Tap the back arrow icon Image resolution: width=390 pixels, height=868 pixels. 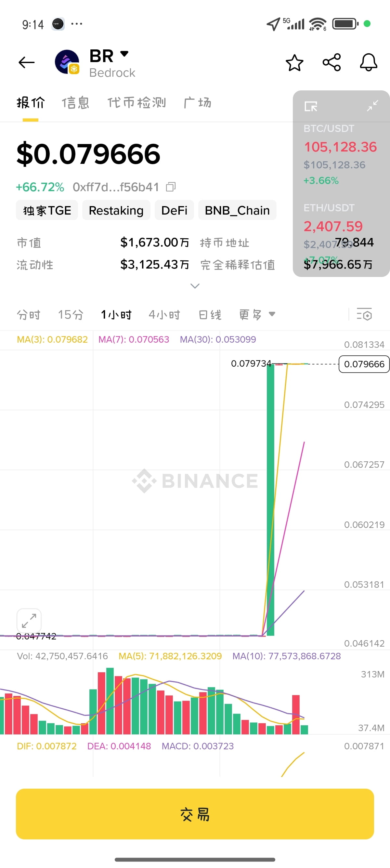click(27, 63)
